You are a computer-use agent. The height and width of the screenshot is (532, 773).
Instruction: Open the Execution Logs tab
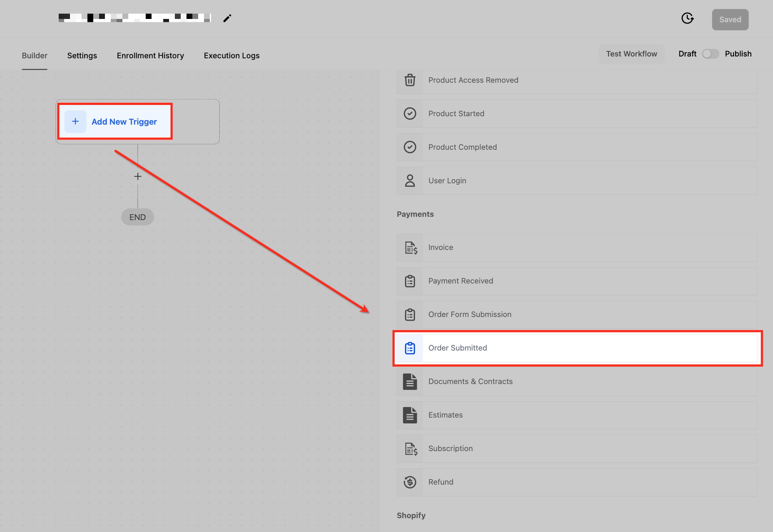[x=231, y=56]
